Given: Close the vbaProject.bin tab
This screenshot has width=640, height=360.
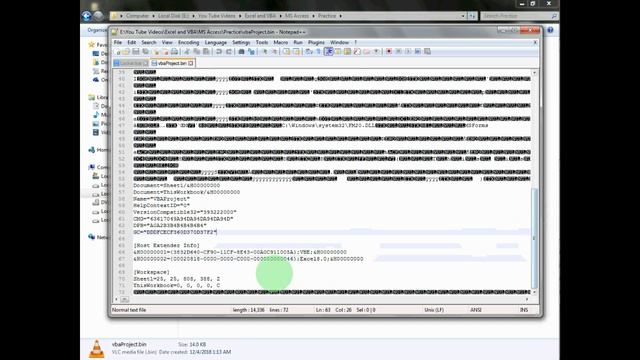Looking at the screenshot, I should (191, 63).
